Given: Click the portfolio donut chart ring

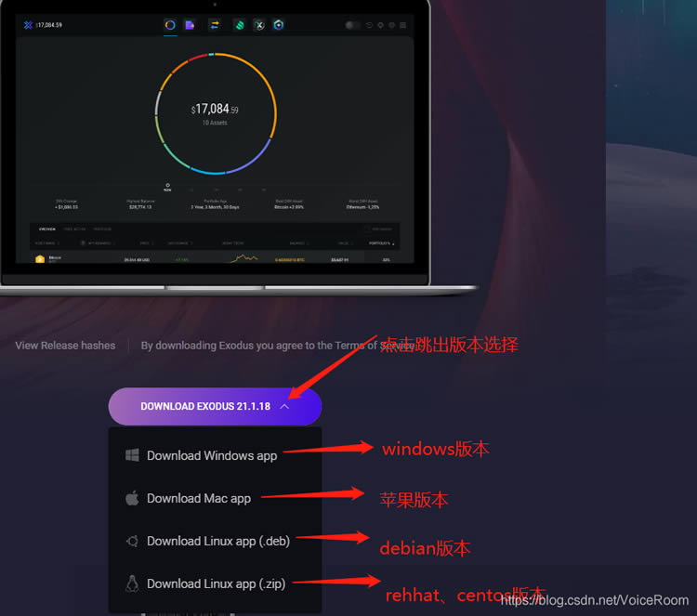Looking at the screenshot, I should (216, 113).
